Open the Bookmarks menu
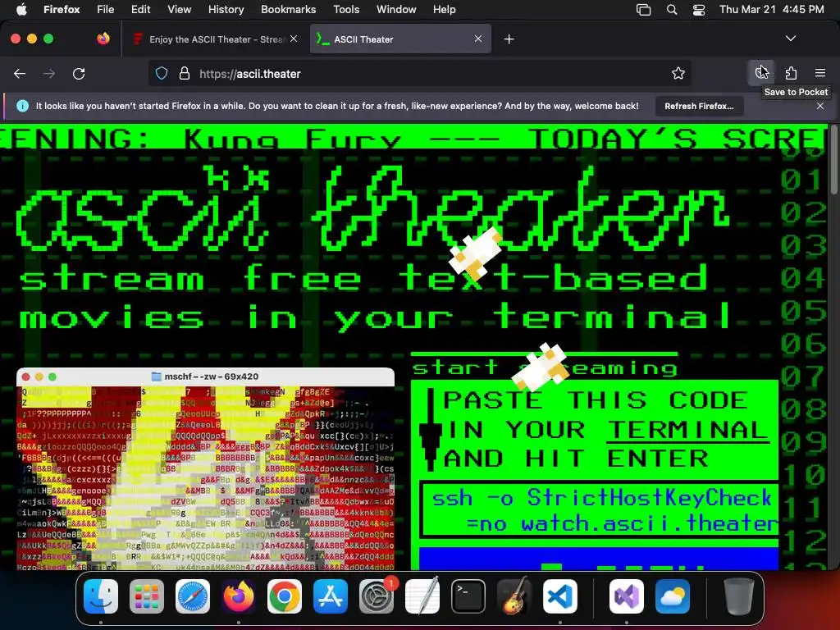840x630 pixels. [288, 9]
